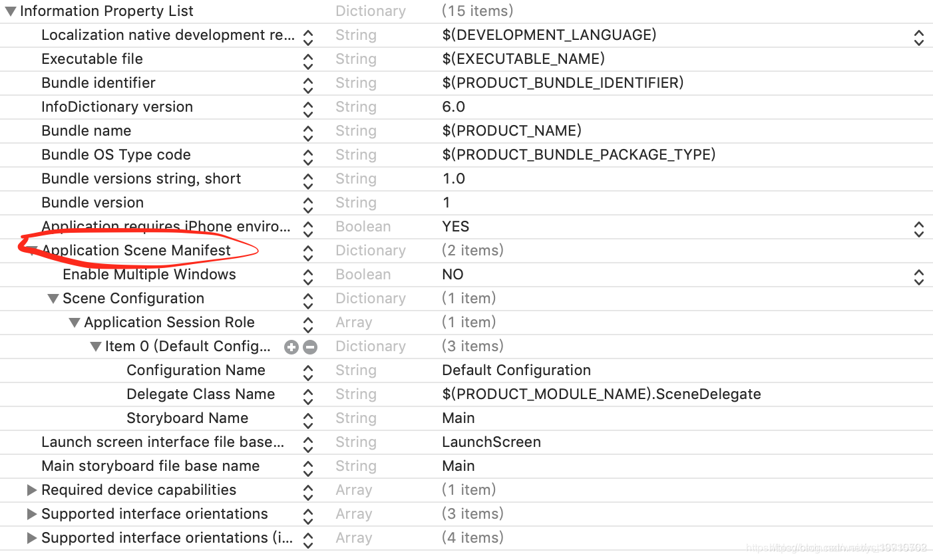Collapse Item 0 (Default Configuration)
933x560 pixels.
96,346
